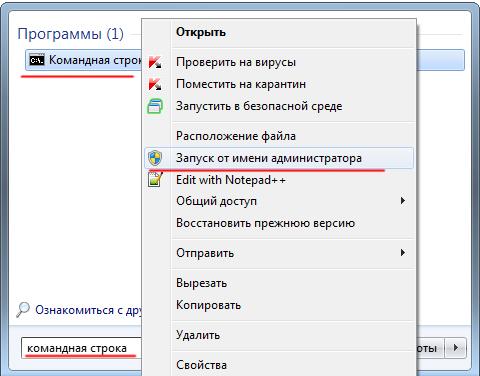Click the Notepad++ icon in context menu
480x376 pixels.
155,180
